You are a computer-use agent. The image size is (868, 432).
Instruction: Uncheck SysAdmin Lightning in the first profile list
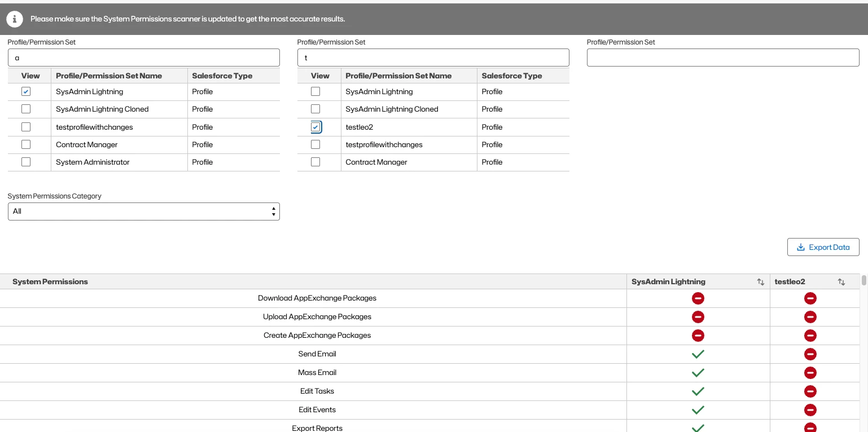[26, 91]
